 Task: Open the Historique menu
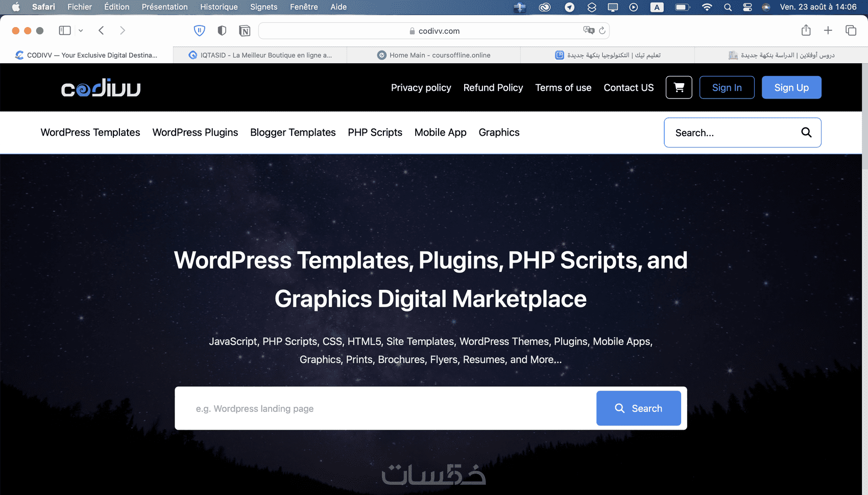coord(219,7)
